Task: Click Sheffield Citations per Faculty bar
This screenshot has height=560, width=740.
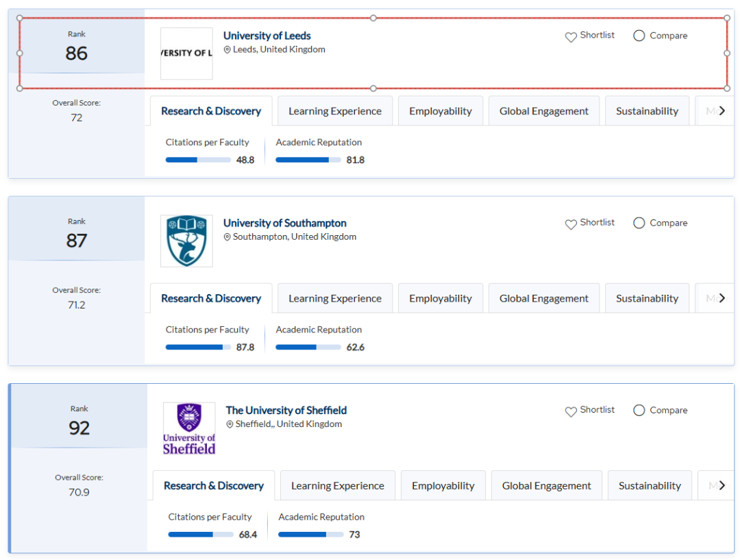Action: [201, 535]
